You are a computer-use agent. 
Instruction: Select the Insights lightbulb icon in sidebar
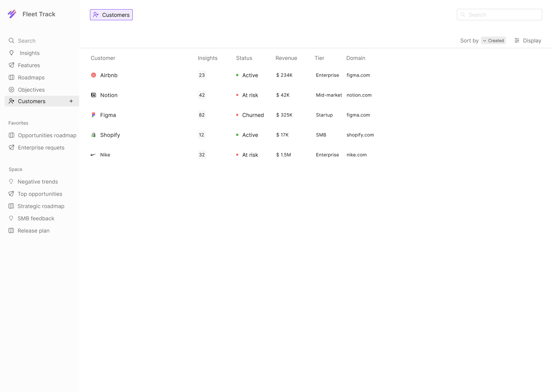coord(11,53)
